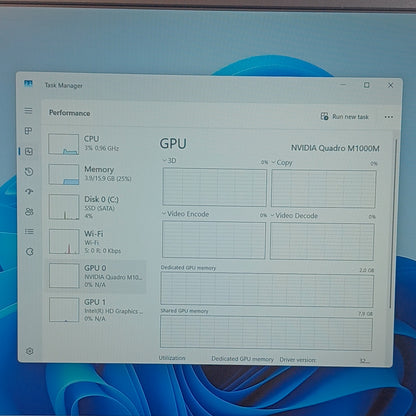Viewport: 416px width, 416px height.
Task: Select Memory in the performance list
Action: click(x=96, y=174)
